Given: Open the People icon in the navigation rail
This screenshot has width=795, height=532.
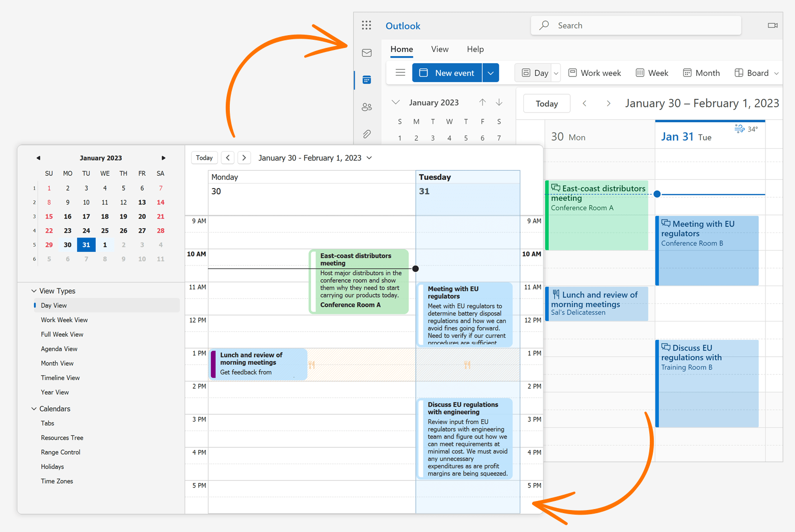Looking at the screenshot, I should 367,107.
